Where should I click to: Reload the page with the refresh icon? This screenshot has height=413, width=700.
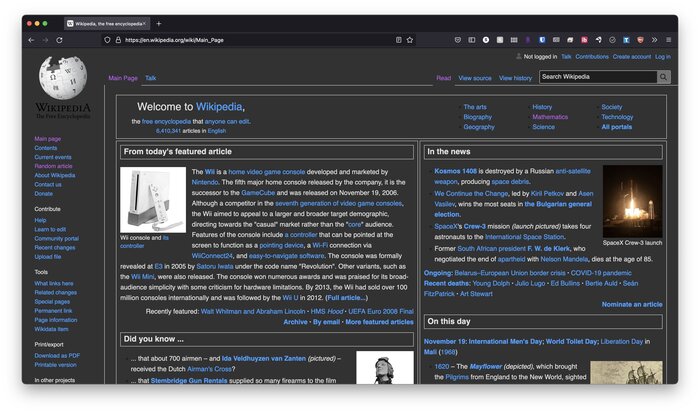[x=59, y=40]
